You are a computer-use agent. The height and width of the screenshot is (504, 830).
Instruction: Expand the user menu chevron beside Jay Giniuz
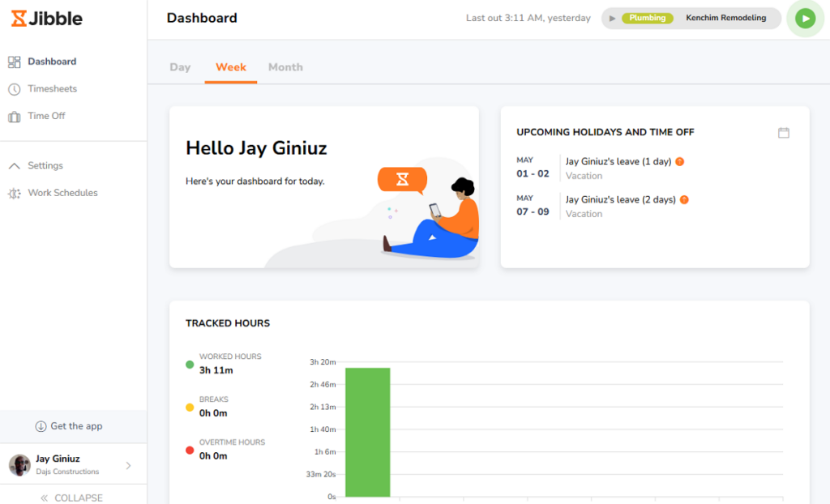[x=128, y=466]
